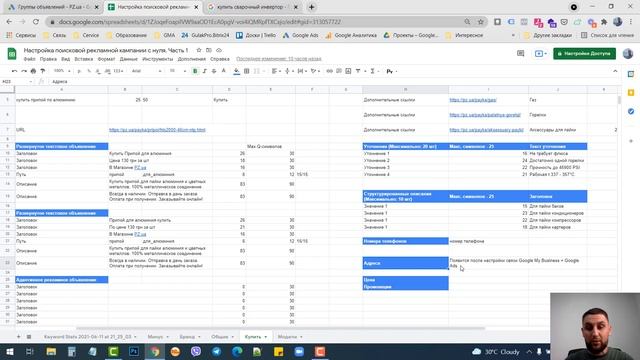Collapse the toolbar with the chevron
The width and height of the screenshot is (640, 360).
point(615,71)
